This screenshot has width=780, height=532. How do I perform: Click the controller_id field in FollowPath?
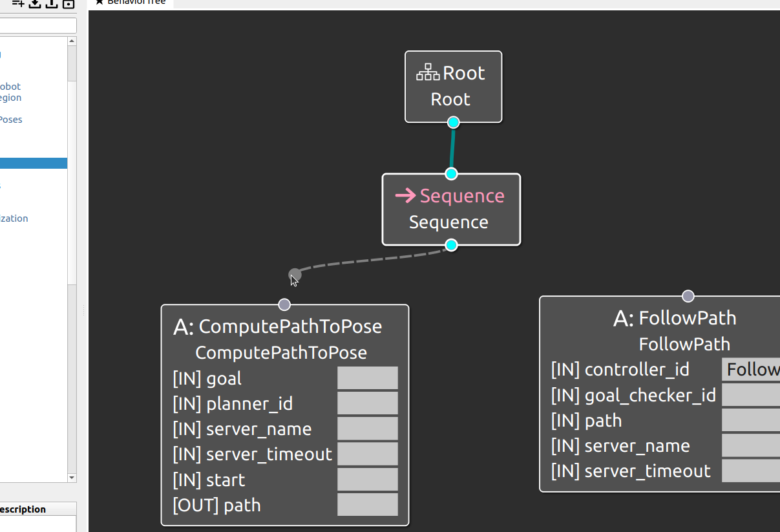click(x=751, y=369)
